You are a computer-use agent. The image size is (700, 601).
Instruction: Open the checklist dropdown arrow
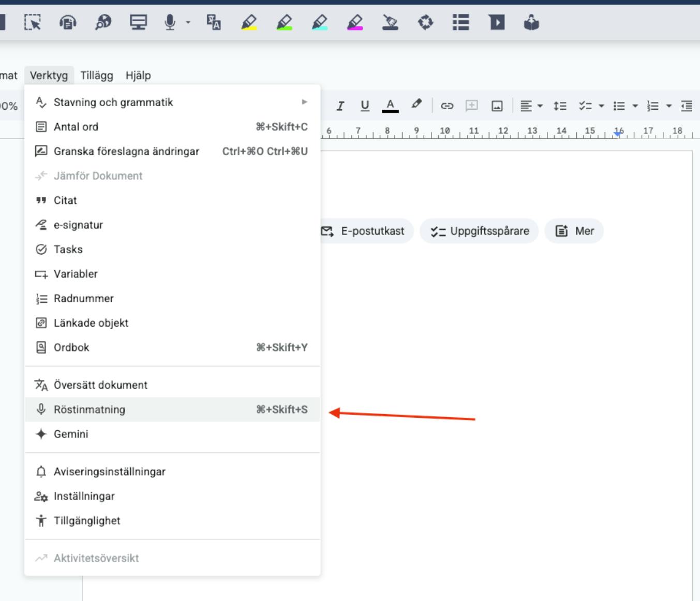pos(601,106)
